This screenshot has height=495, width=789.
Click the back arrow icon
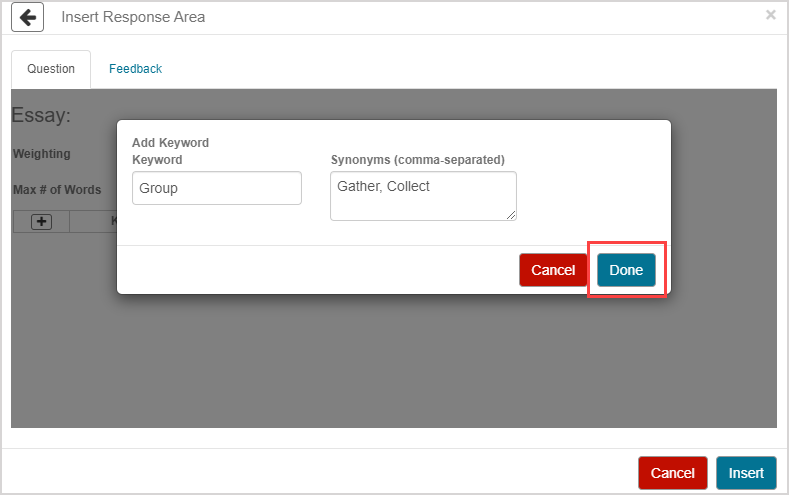coord(28,17)
